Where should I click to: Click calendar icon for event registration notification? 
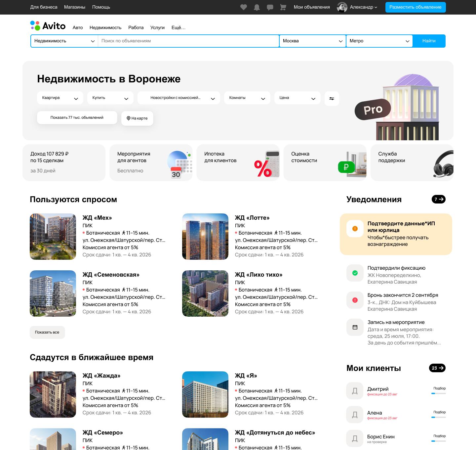point(355,327)
